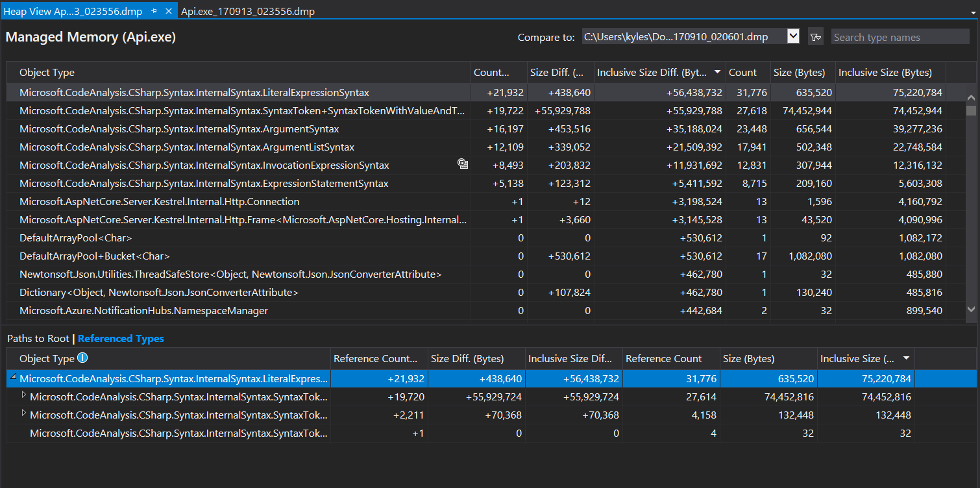Switch to Paths to Root view
Viewport: 980px width, 488px height.
38,338
